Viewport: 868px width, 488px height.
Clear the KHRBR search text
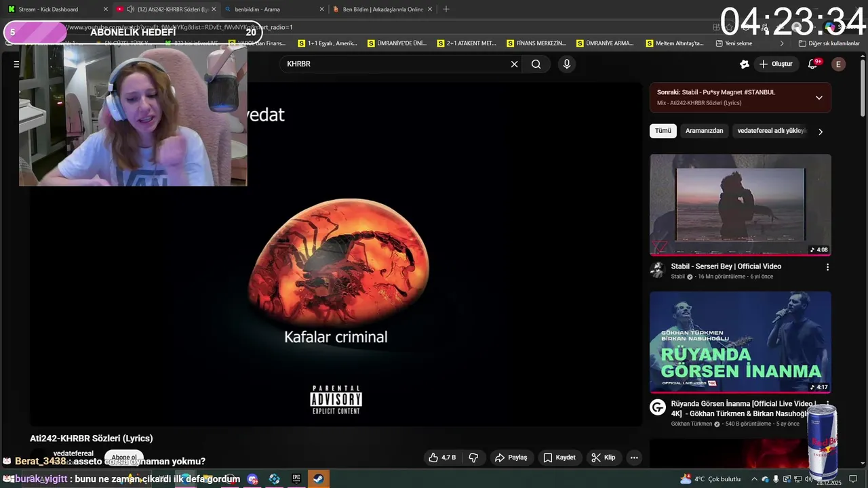(514, 64)
